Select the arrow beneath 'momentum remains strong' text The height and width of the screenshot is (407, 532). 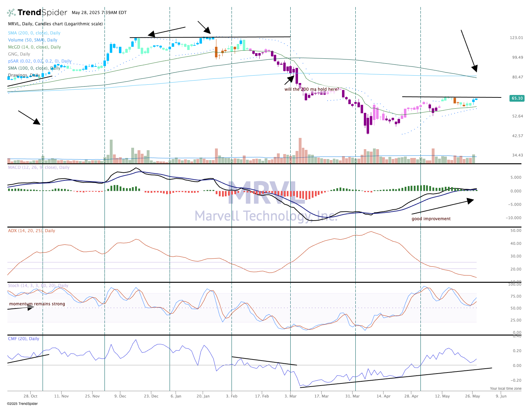(21, 308)
